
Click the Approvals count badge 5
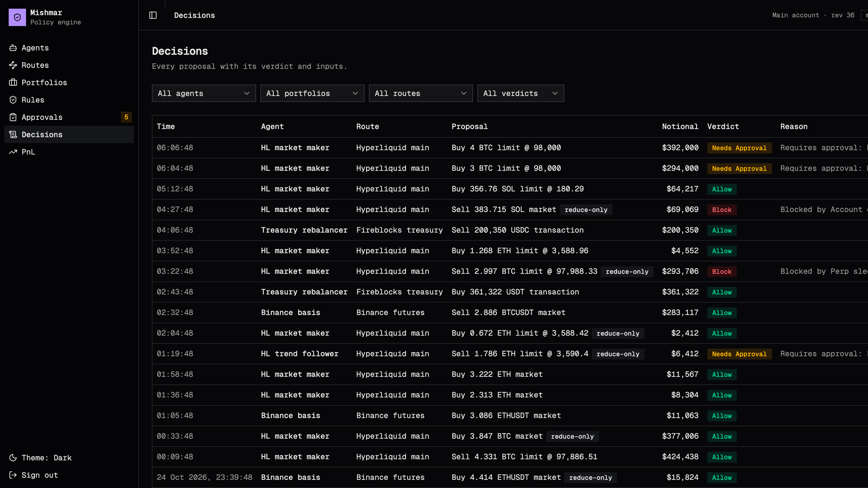point(126,117)
